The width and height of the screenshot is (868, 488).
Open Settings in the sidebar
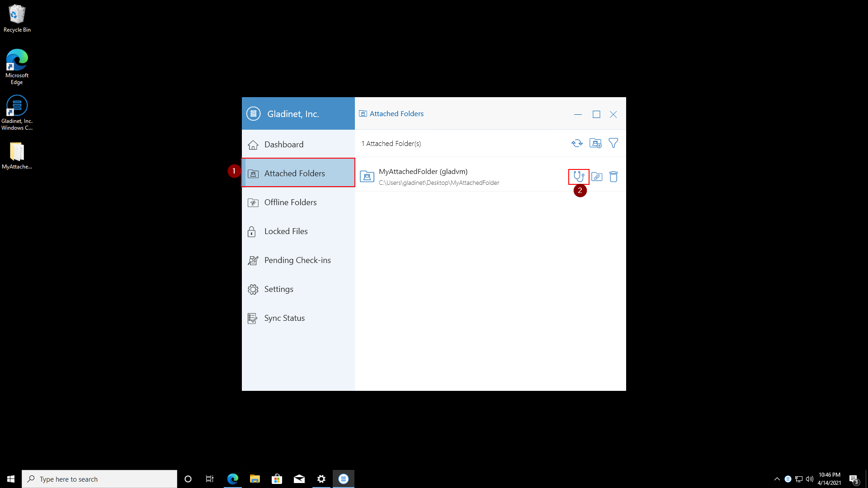point(298,289)
